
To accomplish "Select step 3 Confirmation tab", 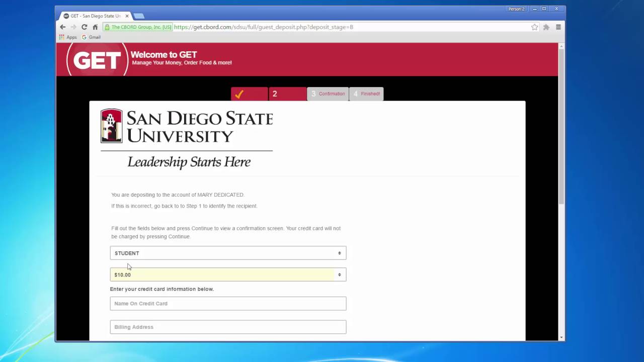I will 328,94.
